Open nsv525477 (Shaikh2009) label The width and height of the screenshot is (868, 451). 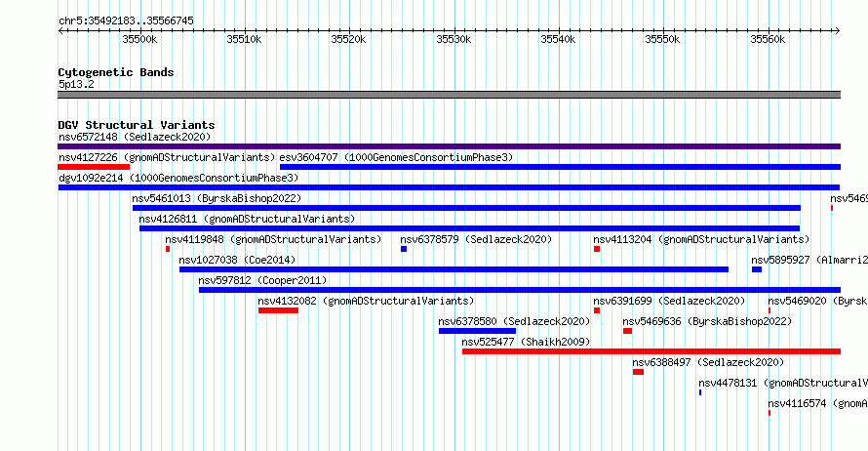526,342
